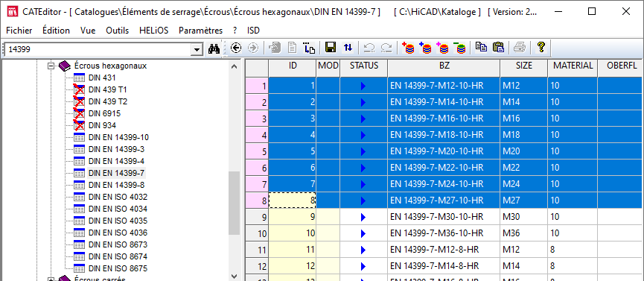Viewport: 644px width, 281px height.
Task: Click the database icon with magenta plus
Action: [x=443, y=48]
